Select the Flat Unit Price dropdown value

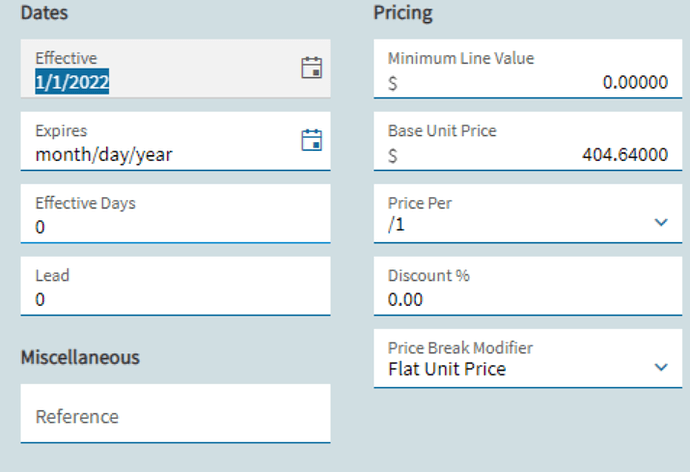click(447, 369)
